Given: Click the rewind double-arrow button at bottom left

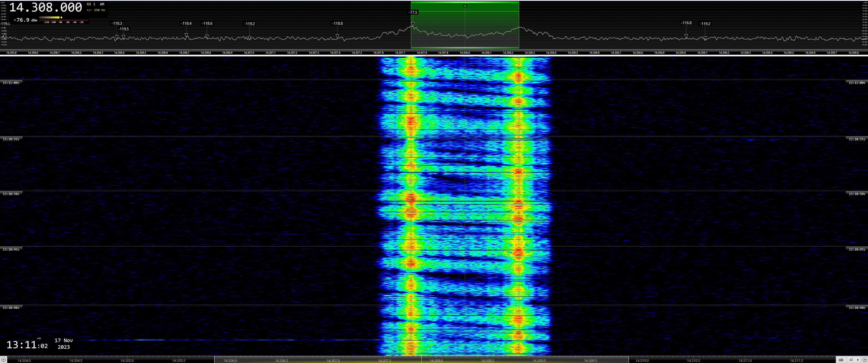Looking at the screenshot, I should coord(3,360).
